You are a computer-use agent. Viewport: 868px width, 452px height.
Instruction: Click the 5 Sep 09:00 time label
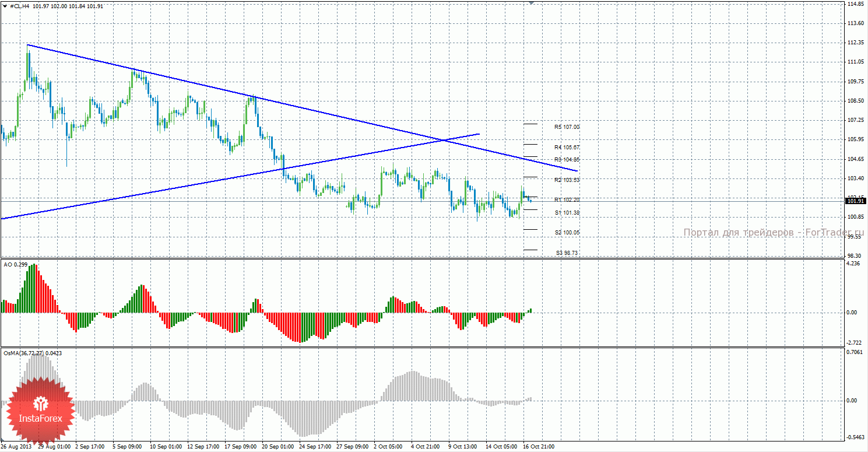pos(126,447)
